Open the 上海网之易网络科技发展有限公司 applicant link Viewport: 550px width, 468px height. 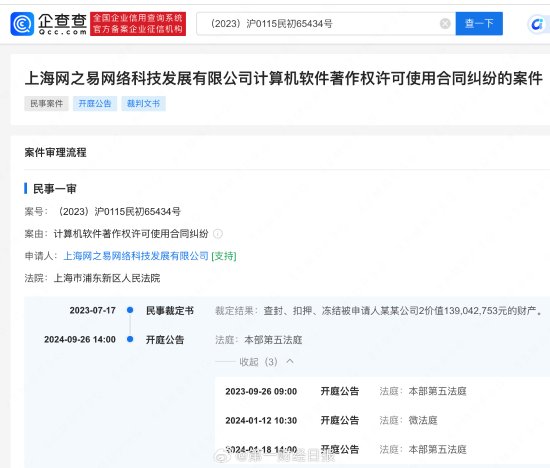136,256
